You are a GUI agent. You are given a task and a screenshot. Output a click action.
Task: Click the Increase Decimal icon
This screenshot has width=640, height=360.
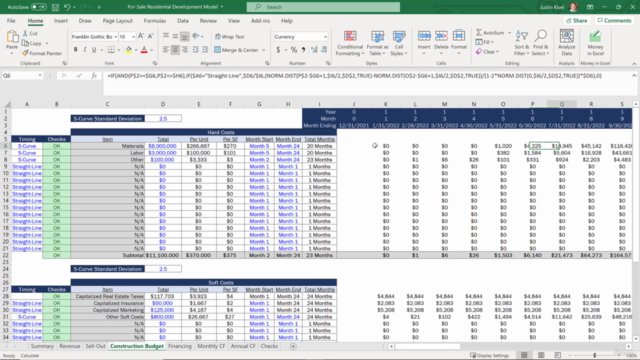pos(314,50)
